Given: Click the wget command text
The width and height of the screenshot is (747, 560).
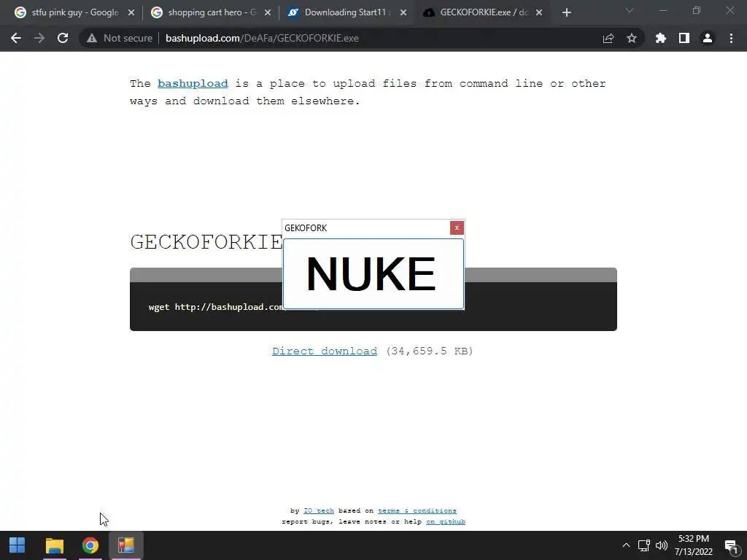Looking at the screenshot, I should (x=216, y=307).
